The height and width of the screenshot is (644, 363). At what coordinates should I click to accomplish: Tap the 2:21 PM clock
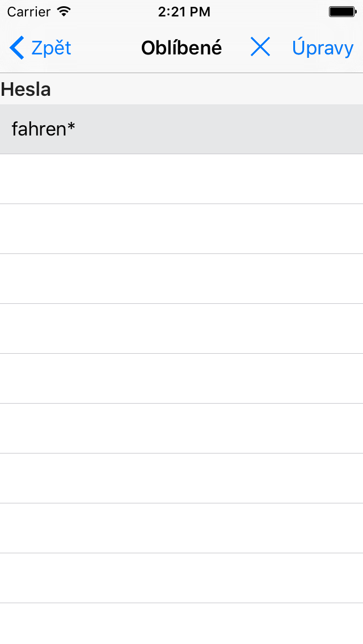point(184,12)
